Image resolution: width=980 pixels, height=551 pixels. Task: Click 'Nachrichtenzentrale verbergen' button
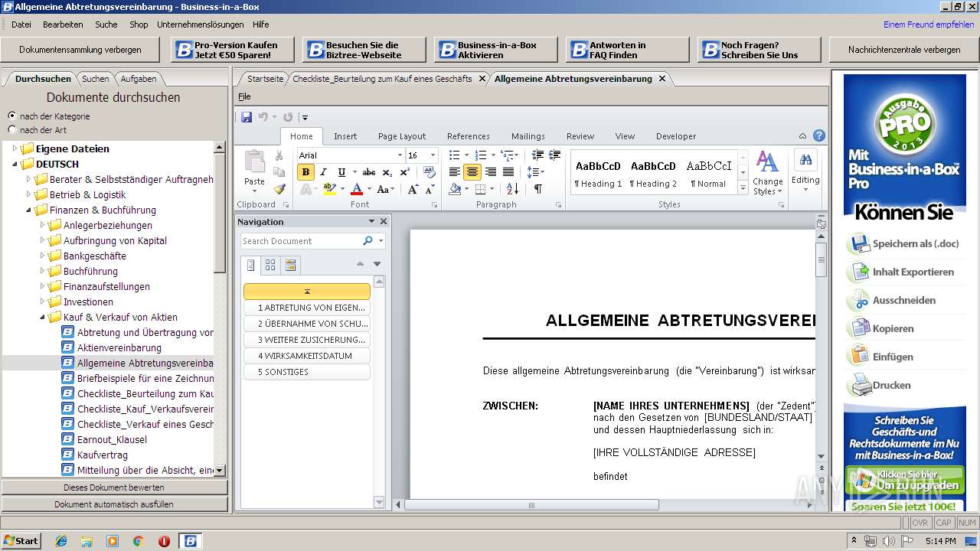pyautogui.click(x=904, y=50)
